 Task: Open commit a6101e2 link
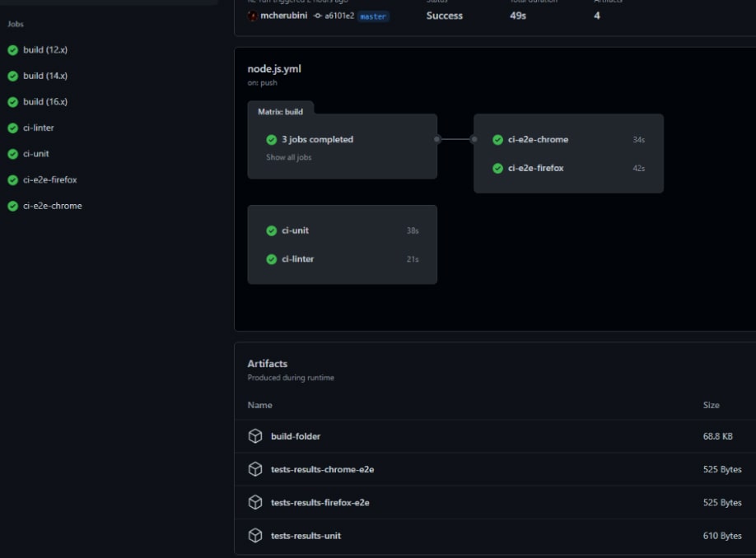pyautogui.click(x=338, y=16)
